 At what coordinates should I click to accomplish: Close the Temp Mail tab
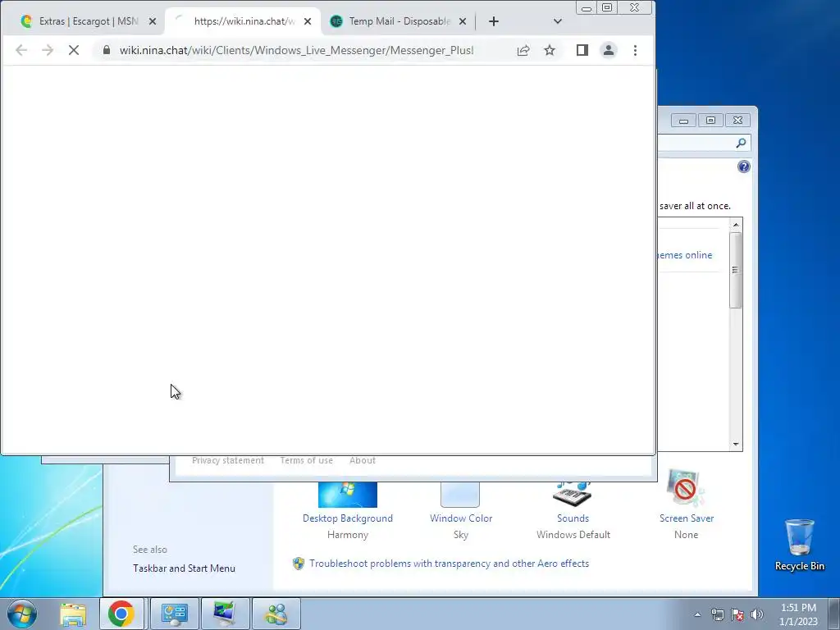coord(463,21)
